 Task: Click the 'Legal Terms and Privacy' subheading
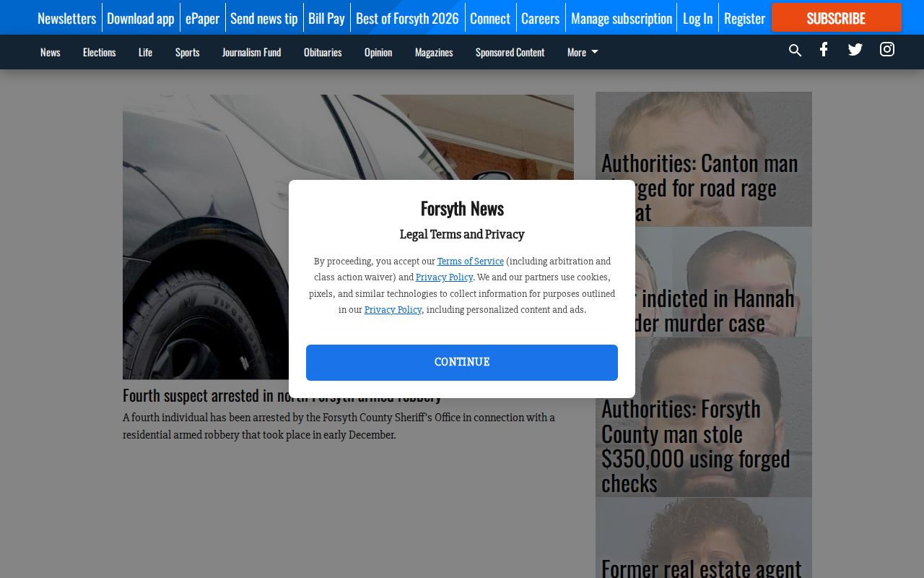462,234
